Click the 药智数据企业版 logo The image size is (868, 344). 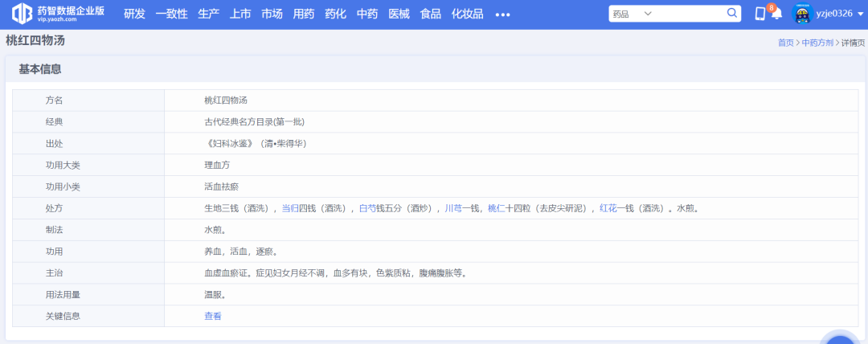[58, 14]
